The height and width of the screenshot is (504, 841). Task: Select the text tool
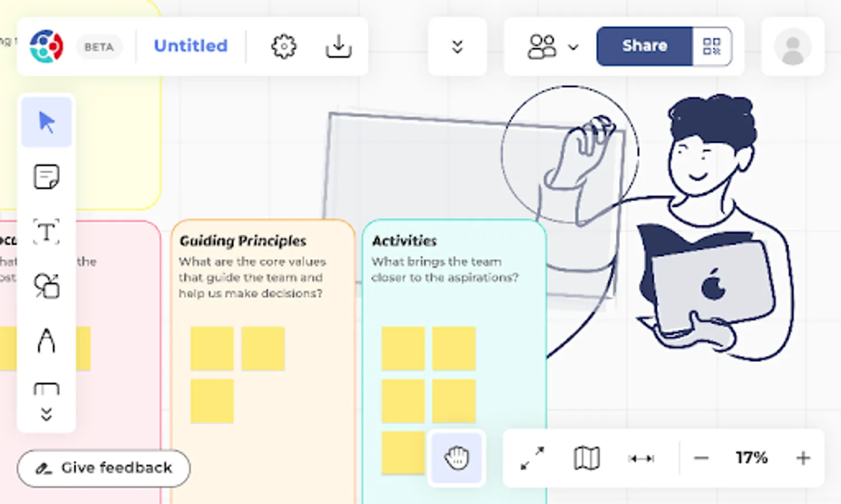click(x=47, y=231)
